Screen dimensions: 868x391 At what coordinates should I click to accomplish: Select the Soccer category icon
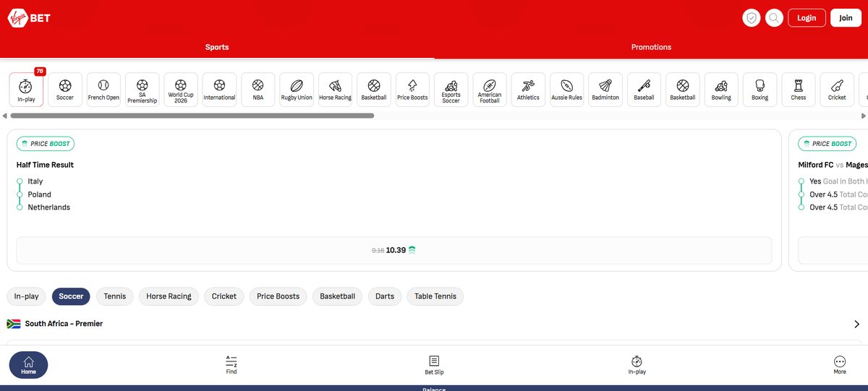(65, 90)
